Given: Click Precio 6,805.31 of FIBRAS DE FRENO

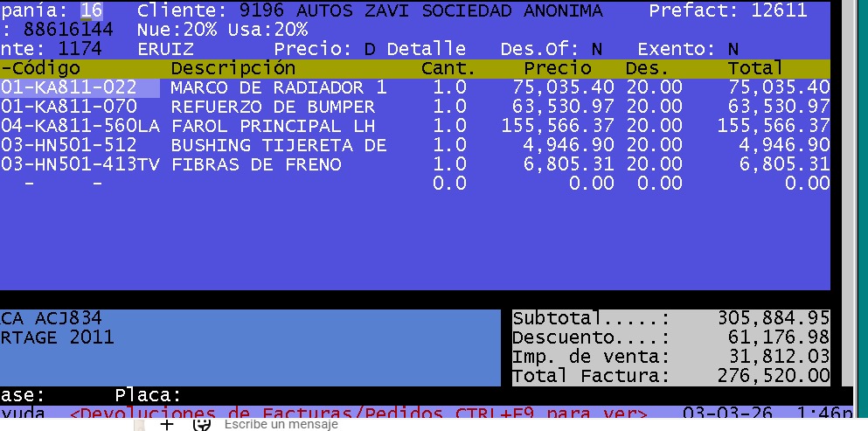Looking at the screenshot, I should pos(568,164).
